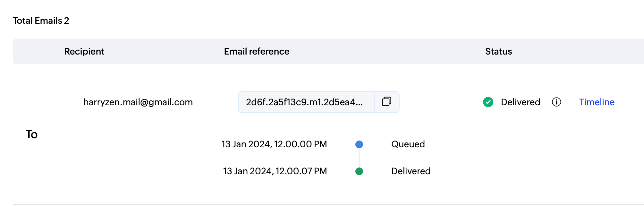This screenshot has width=644, height=206.
Task: Click the line connecting timeline dots
Action: click(359, 158)
